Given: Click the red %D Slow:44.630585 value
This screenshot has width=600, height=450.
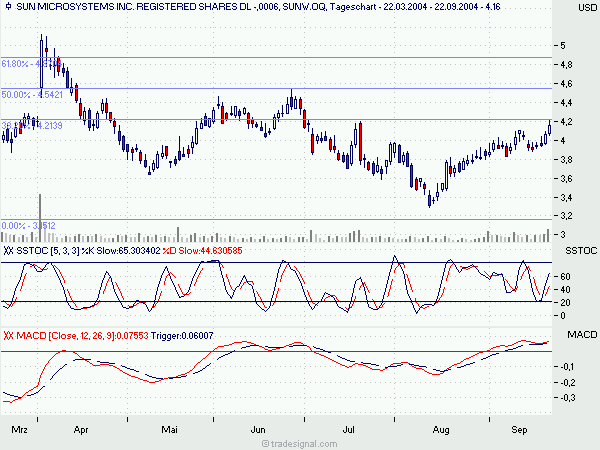Looking at the screenshot, I should click(x=202, y=251).
